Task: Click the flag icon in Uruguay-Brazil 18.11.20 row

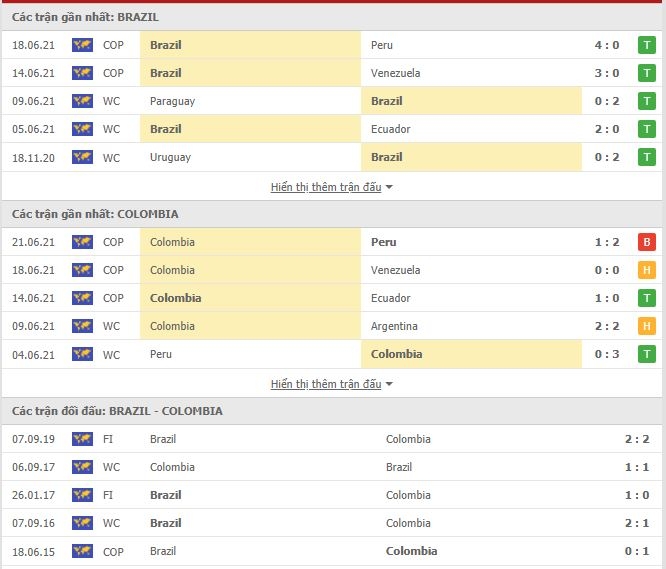Action: pyautogui.click(x=82, y=157)
